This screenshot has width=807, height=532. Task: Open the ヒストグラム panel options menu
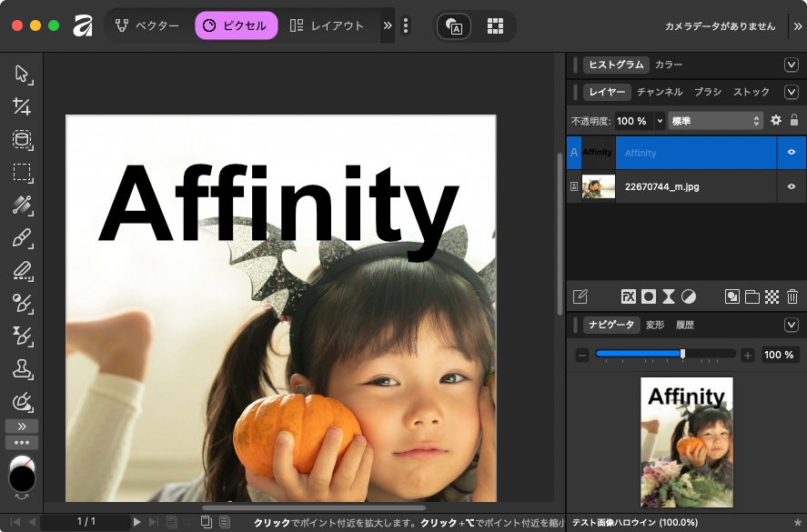[x=791, y=65]
